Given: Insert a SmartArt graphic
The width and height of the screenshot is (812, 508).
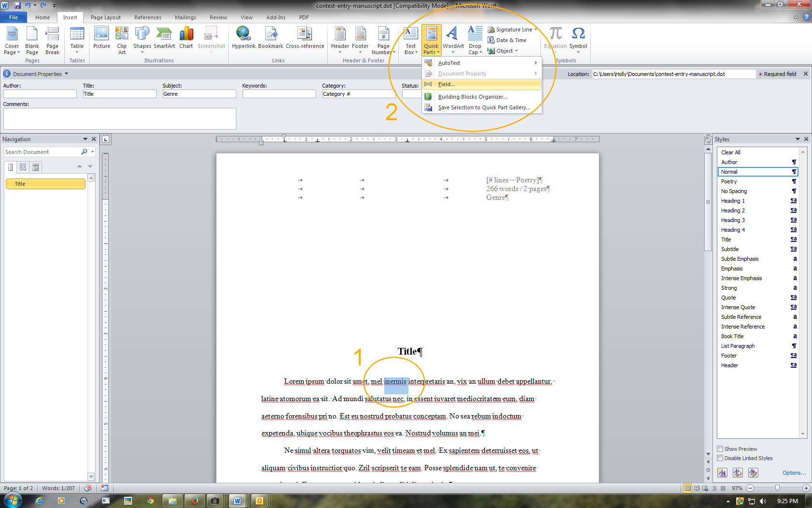Looking at the screenshot, I should (x=164, y=40).
